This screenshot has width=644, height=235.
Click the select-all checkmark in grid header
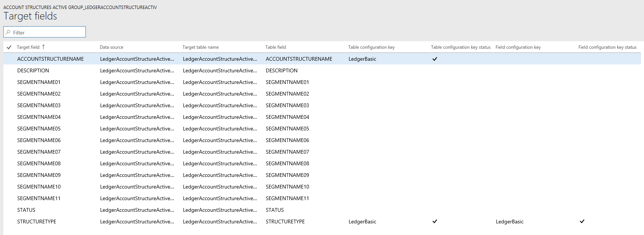(9, 47)
